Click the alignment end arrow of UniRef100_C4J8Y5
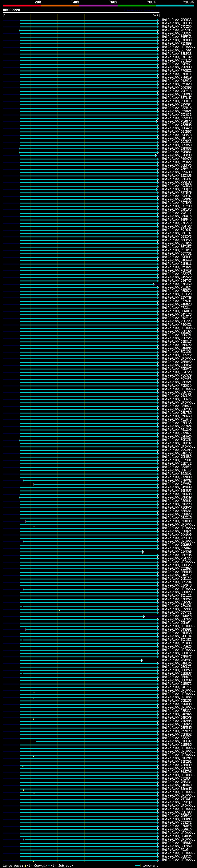The width and height of the screenshot is (197, 868). click(x=144, y=616)
